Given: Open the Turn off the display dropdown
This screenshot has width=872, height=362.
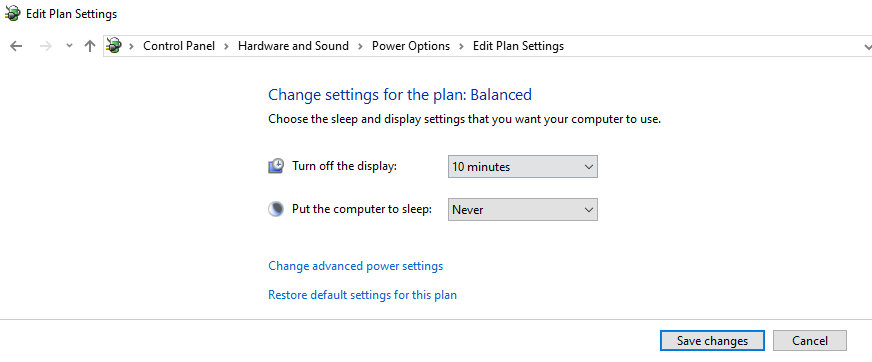Looking at the screenshot, I should point(523,167).
